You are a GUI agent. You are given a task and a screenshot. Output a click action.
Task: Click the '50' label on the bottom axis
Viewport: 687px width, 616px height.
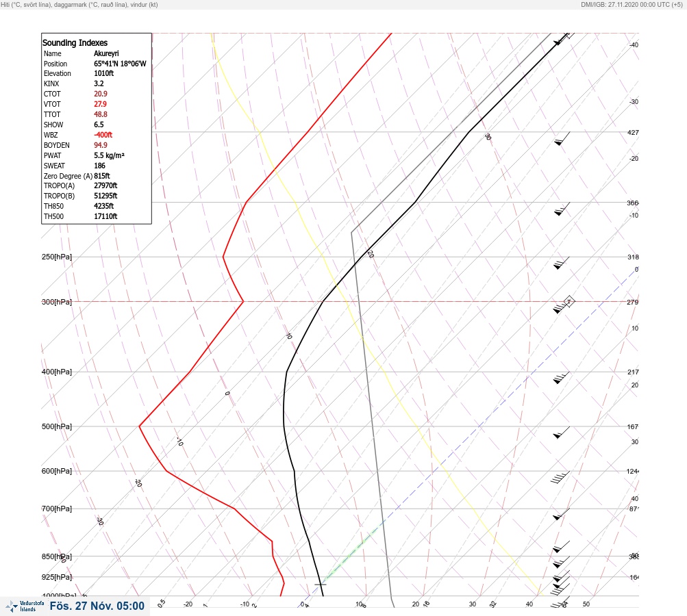tap(586, 604)
